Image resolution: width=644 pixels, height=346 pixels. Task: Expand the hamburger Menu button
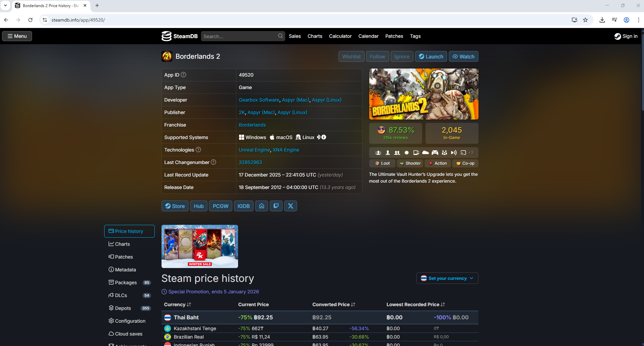17,36
